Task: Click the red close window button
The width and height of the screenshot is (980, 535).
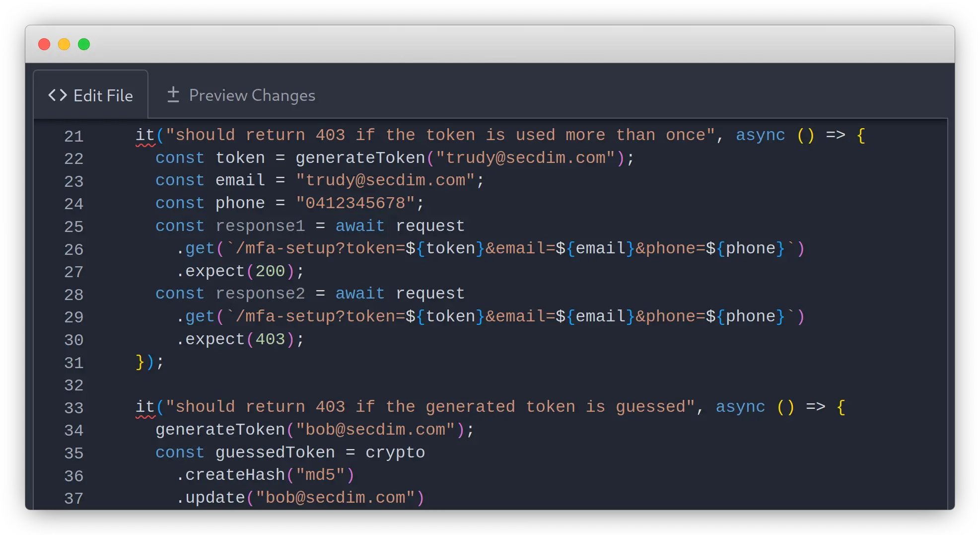Action: (44, 44)
